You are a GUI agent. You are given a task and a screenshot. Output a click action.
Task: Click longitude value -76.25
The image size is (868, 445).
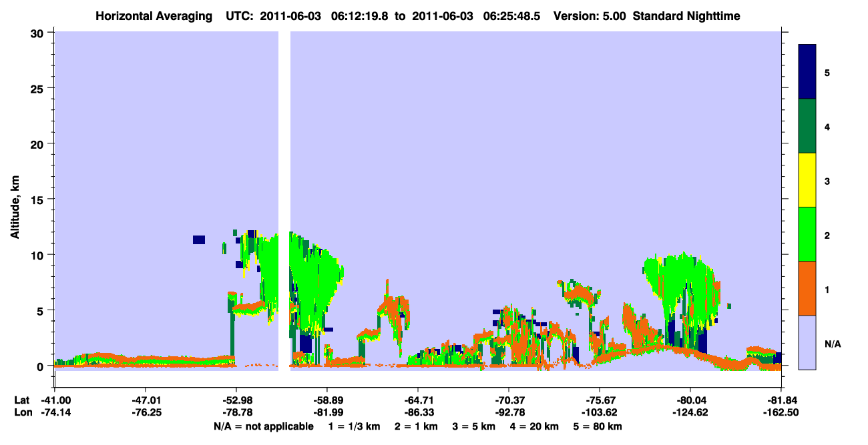click(x=145, y=412)
